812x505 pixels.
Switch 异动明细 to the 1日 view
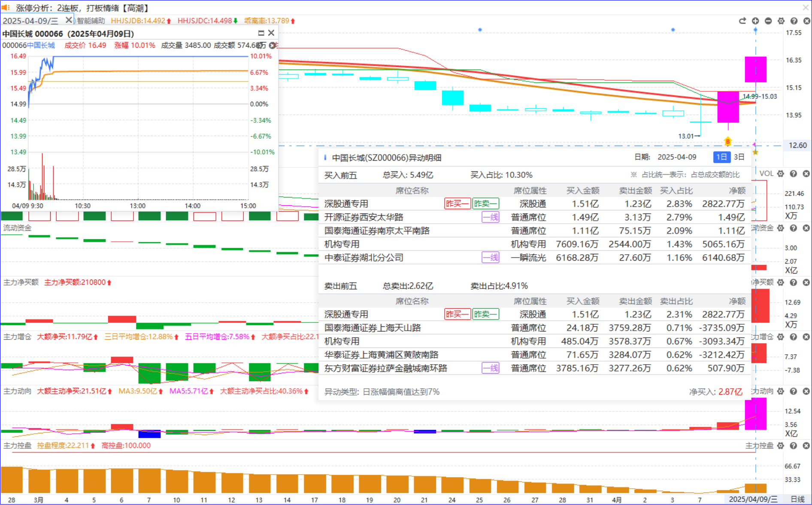[x=721, y=157]
